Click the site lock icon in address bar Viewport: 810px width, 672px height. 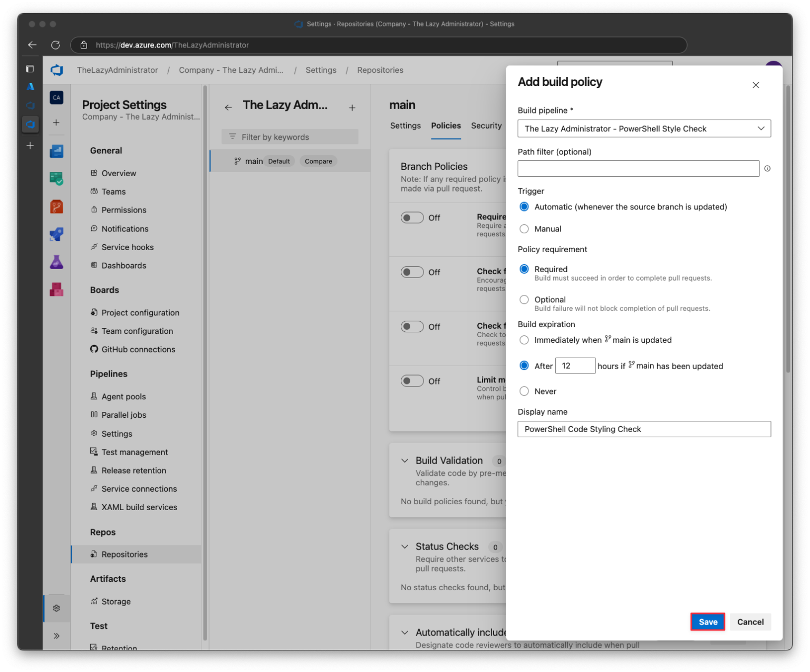(x=84, y=45)
